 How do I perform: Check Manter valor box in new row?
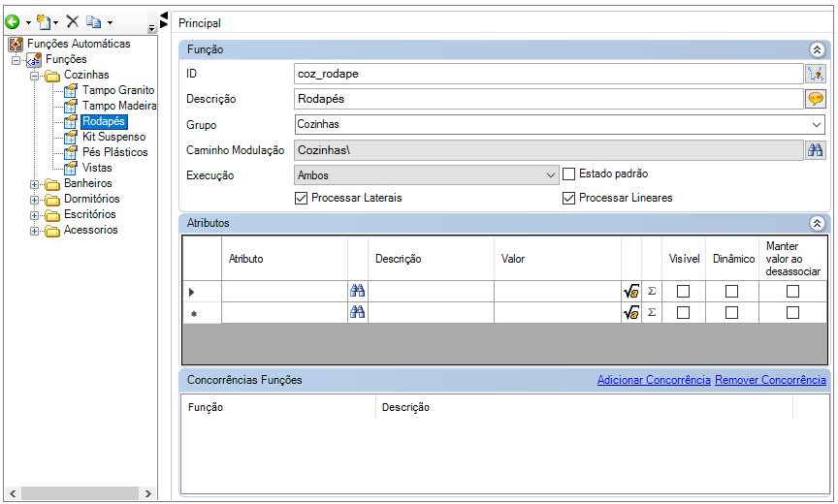[x=792, y=312]
